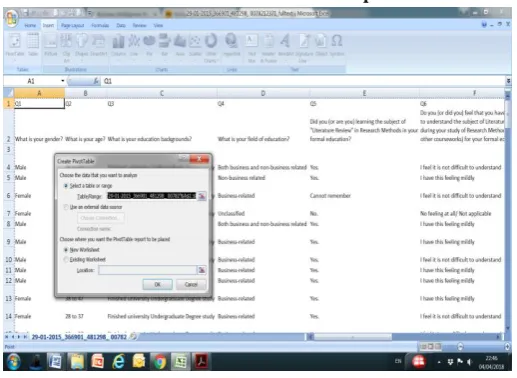Click the zoom in plus button

coord(507,347)
